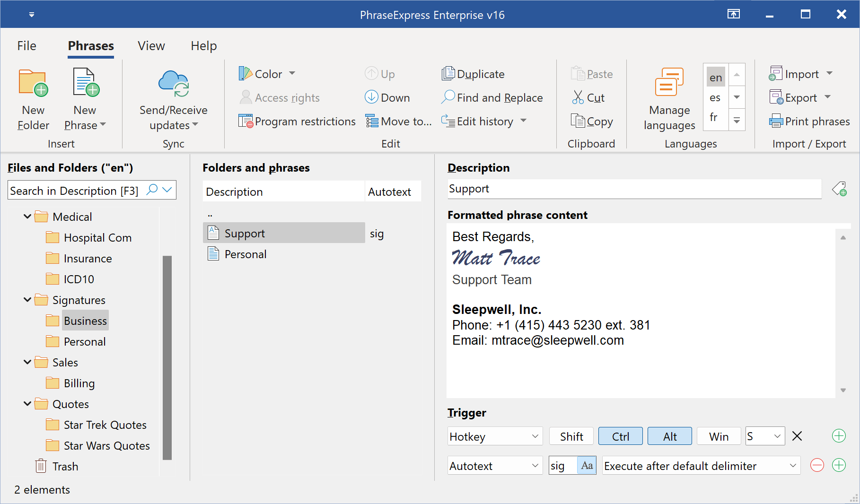
Task: Expand the search options dropdown arrow
Action: 167,190
